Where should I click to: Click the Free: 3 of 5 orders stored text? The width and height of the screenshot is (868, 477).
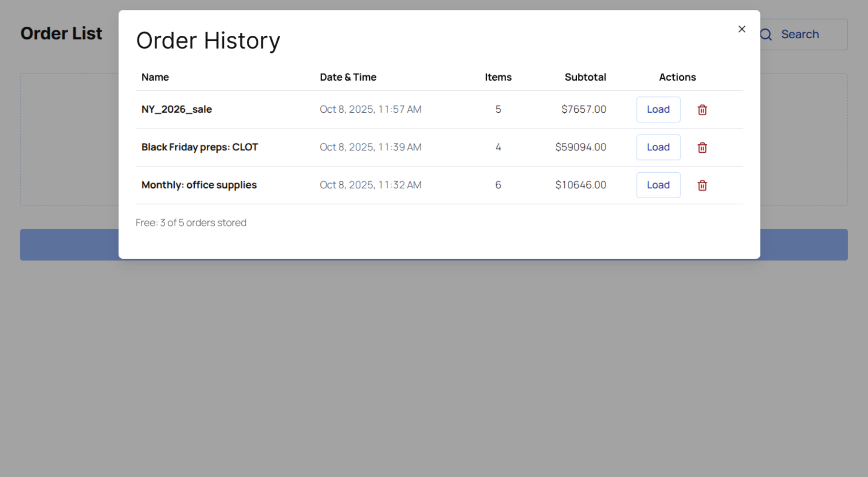[x=191, y=223]
